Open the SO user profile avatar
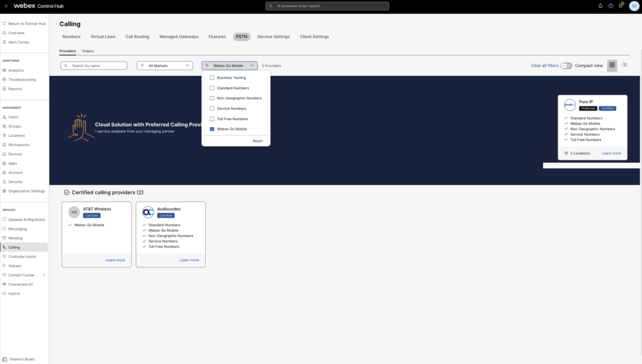642x364 pixels. (x=634, y=6)
